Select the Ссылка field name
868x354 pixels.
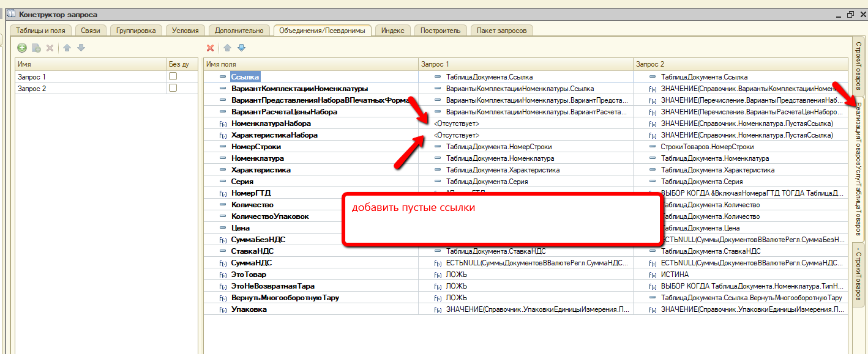tap(245, 77)
